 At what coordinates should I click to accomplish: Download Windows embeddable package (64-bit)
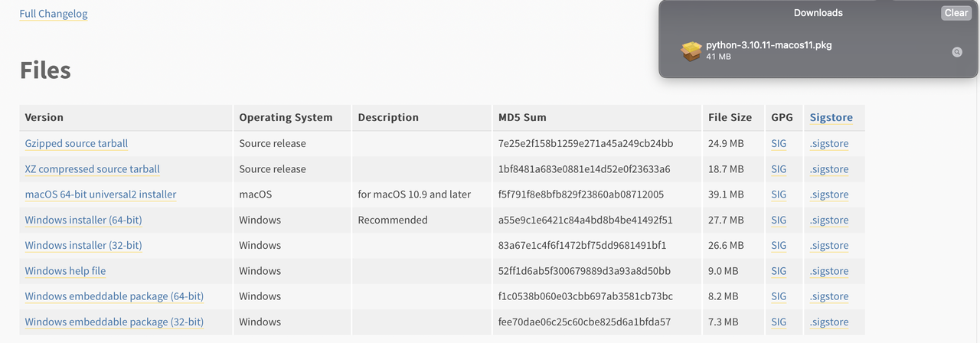[x=115, y=296]
